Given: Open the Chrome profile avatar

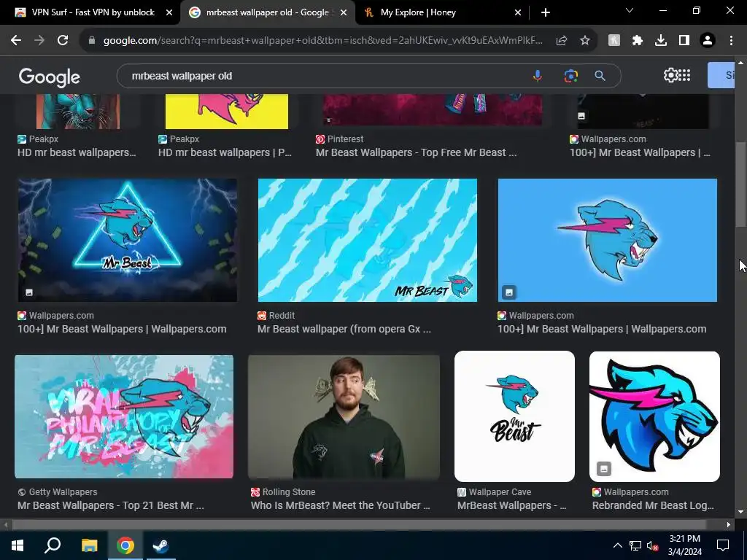Looking at the screenshot, I should pos(708,41).
